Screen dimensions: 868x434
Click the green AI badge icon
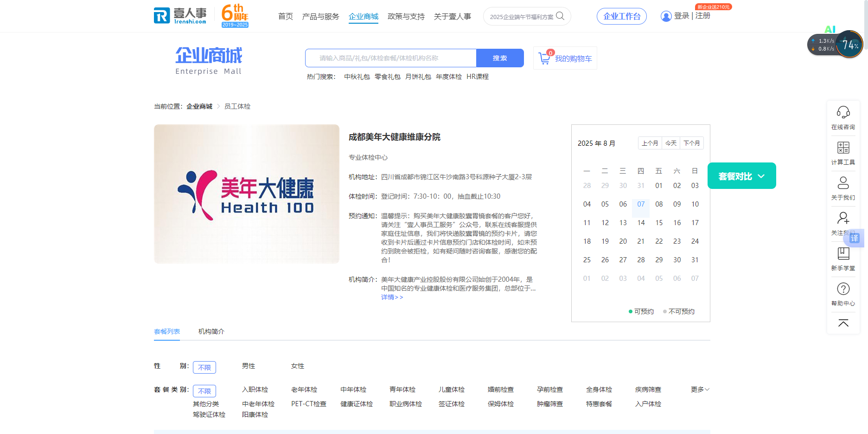[x=830, y=29]
